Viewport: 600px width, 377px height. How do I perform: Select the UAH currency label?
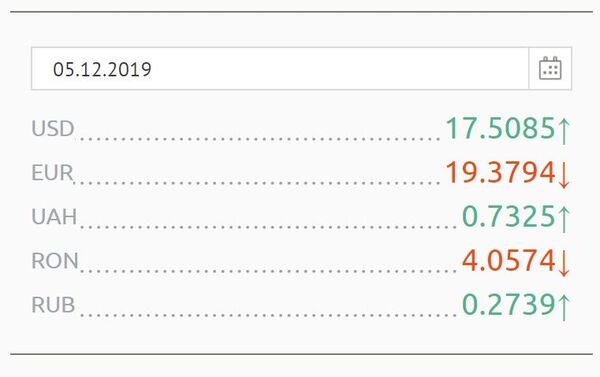click(x=54, y=217)
